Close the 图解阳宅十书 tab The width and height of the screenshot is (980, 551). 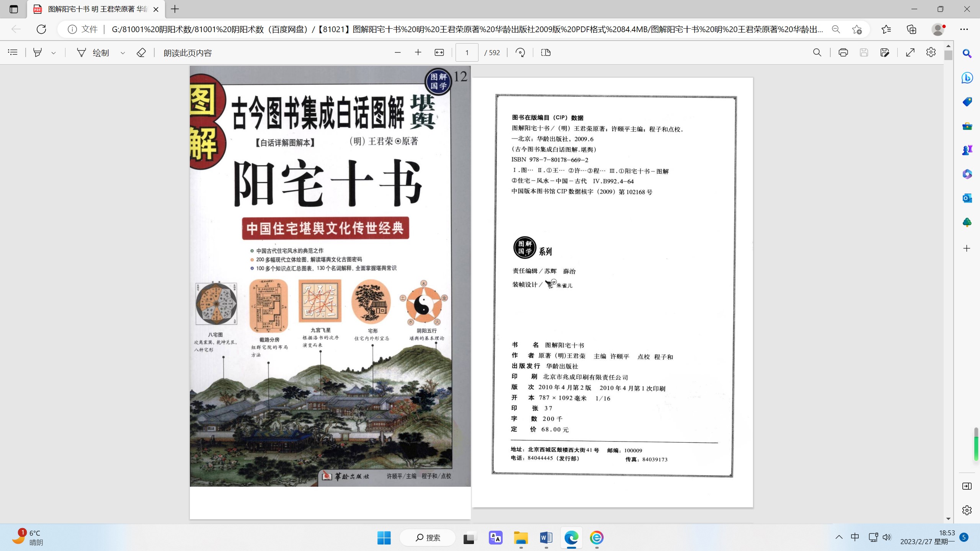tap(156, 9)
